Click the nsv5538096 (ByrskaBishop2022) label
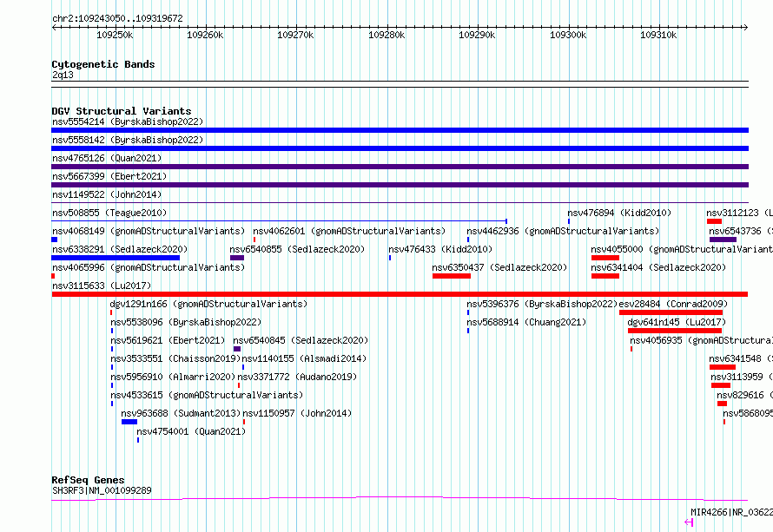773x532 pixels. 186,322
